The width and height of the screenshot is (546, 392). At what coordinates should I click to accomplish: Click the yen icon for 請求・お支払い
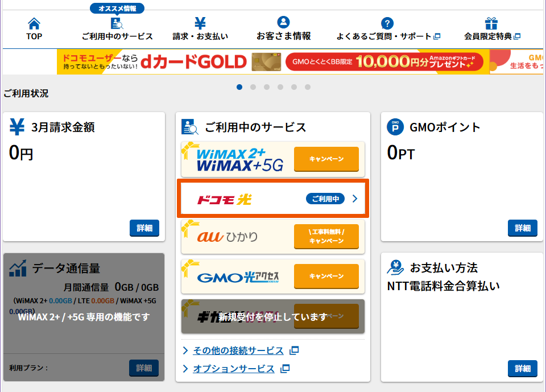click(200, 23)
